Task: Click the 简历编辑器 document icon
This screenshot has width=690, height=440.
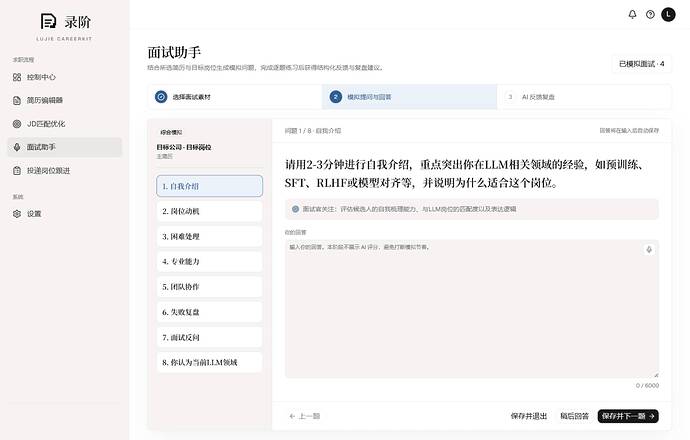Action: (x=17, y=100)
